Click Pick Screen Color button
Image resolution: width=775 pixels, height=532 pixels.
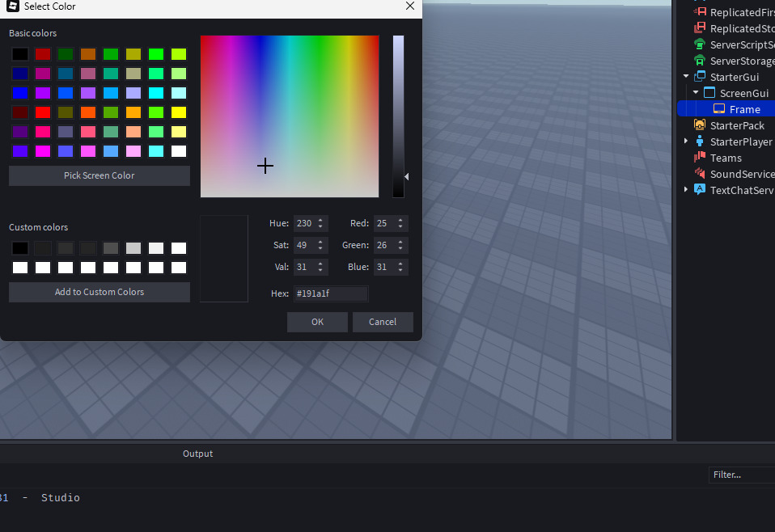[x=100, y=176]
